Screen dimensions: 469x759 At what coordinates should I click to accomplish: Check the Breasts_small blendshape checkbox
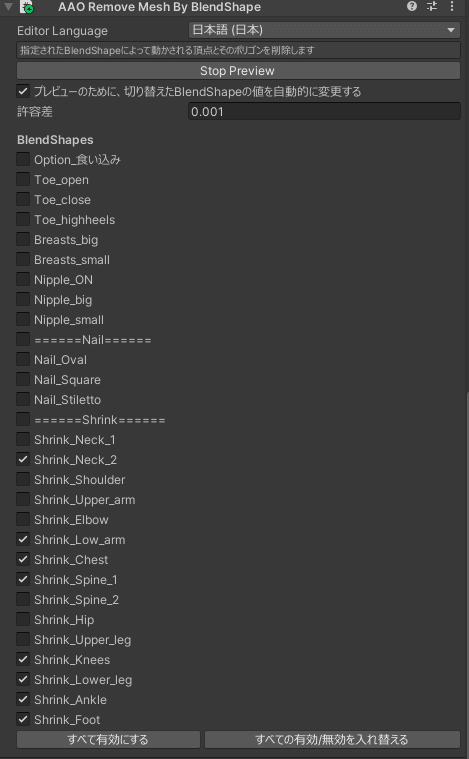[x=23, y=259]
